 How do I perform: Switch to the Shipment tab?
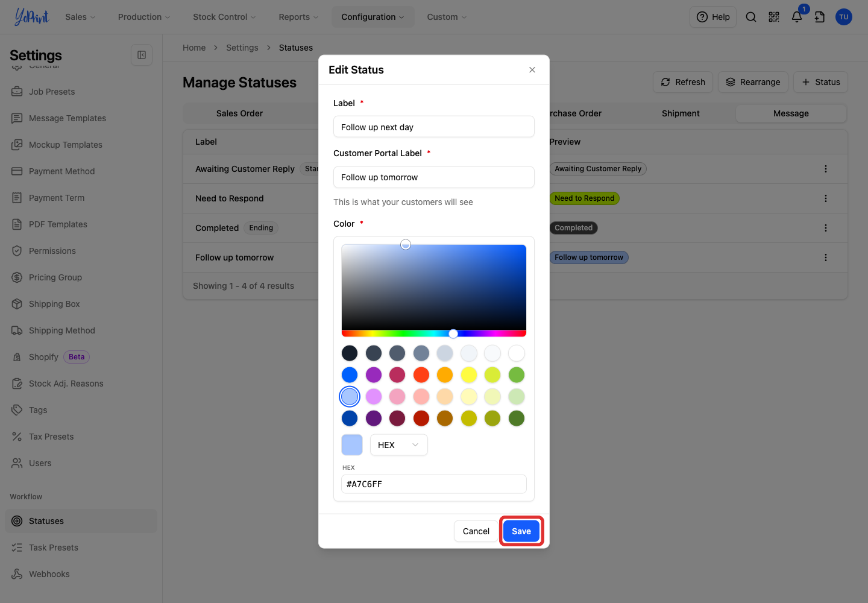point(681,113)
